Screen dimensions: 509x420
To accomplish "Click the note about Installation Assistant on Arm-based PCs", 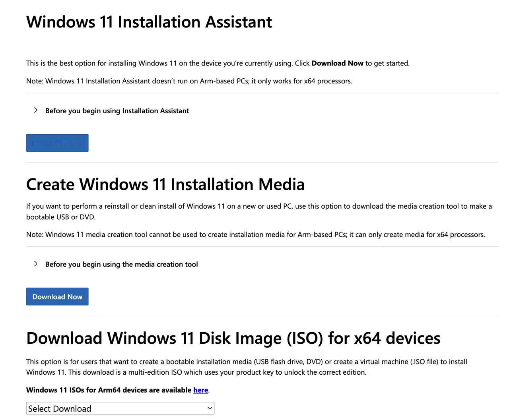I will click(189, 81).
